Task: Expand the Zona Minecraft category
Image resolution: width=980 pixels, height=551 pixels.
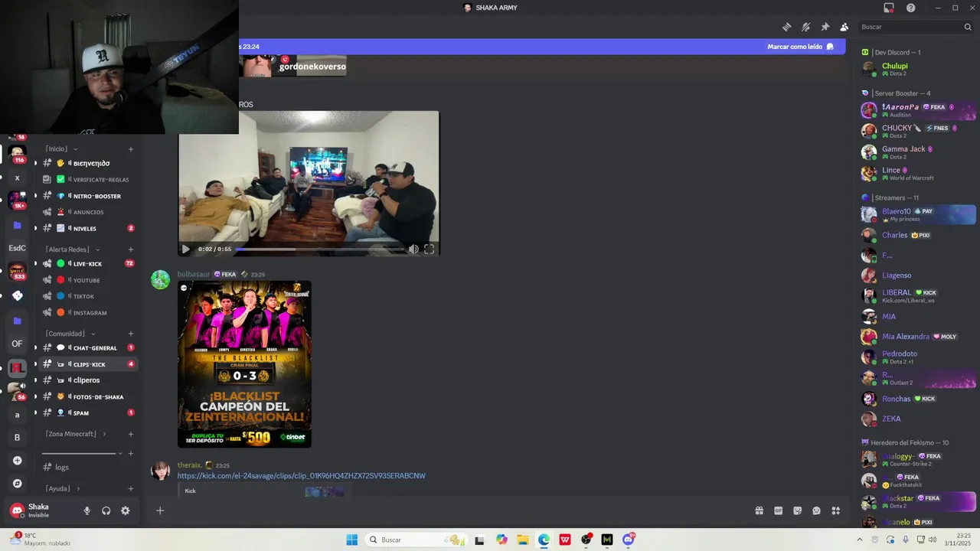Action: point(76,434)
